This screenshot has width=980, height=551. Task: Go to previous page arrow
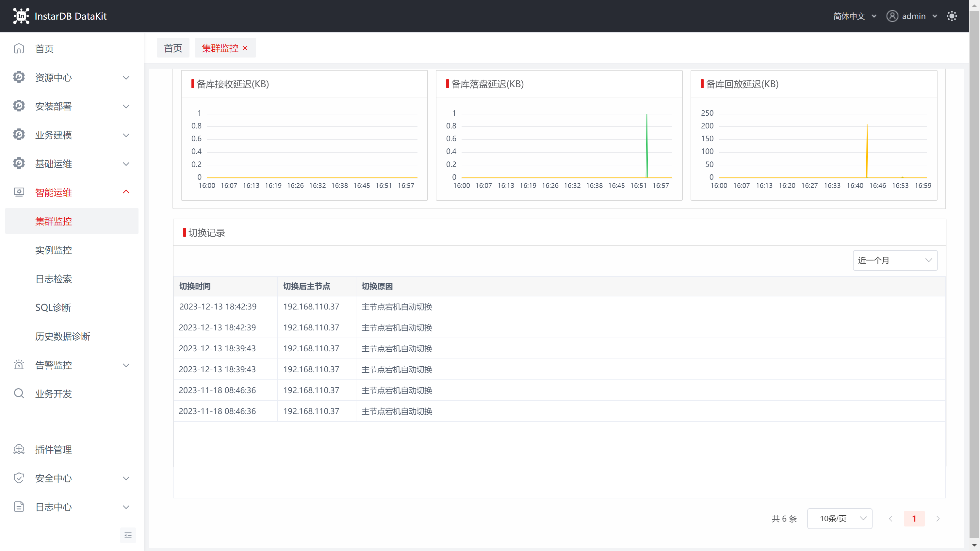(890, 518)
